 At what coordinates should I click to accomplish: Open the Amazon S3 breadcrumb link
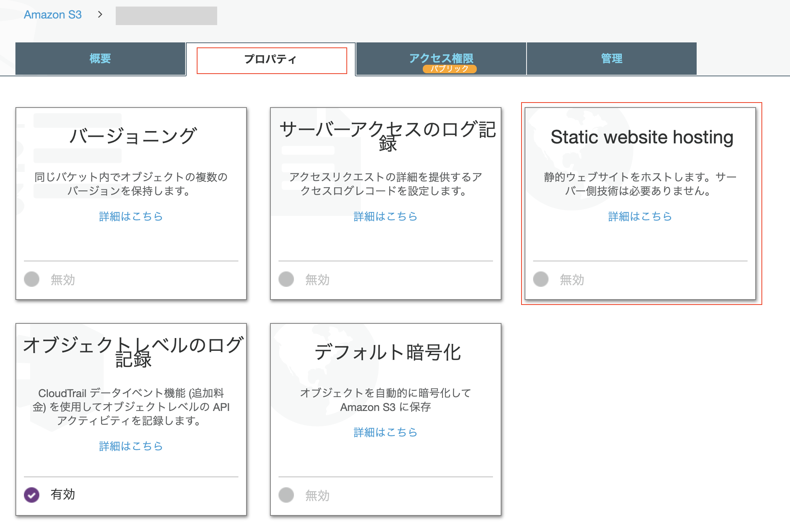(x=53, y=15)
